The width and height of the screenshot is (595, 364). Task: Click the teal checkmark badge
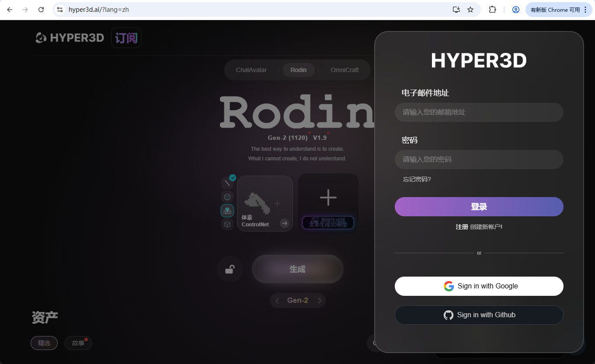click(x=233, y=178)
